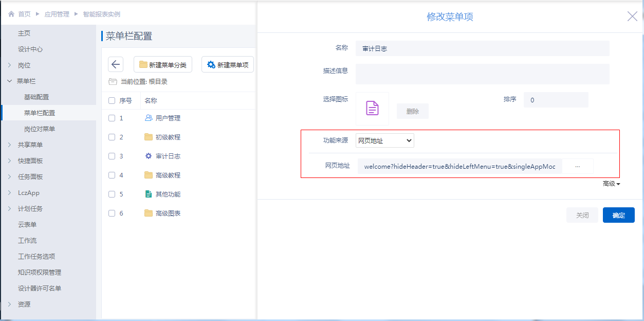644x321 pixels.
Task: Click the 高级图表 folder icon
Action: tap(149, 213)
